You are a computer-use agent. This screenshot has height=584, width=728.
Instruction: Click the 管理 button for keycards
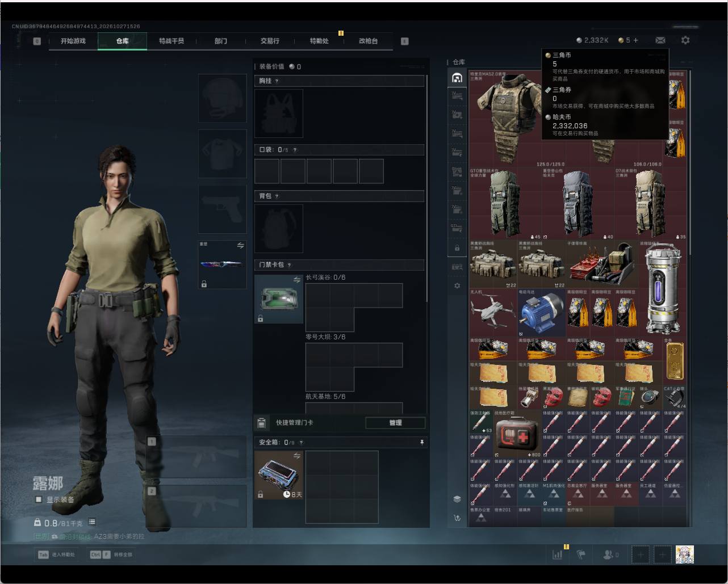click(395, 423)
